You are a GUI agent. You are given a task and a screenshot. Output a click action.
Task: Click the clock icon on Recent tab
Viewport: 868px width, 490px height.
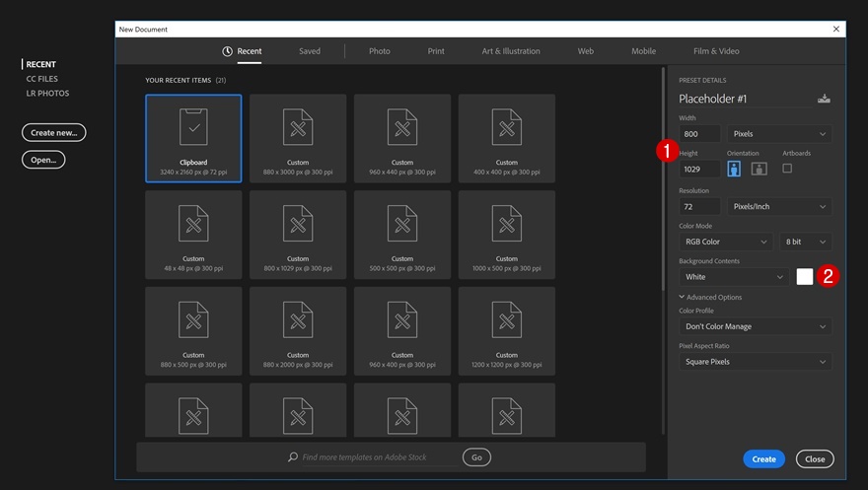click(x=228, y=51)
